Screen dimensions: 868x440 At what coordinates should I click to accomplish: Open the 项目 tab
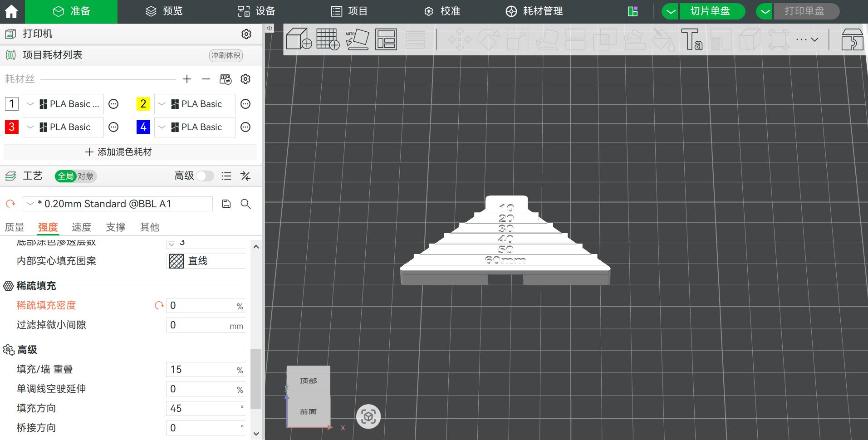click(349, 11)
